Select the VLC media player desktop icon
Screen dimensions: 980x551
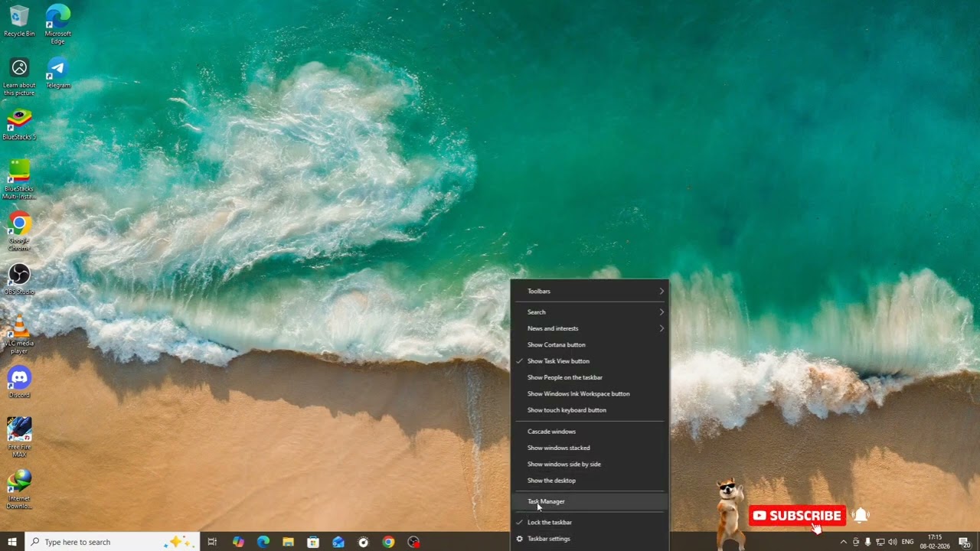(x=19, y=334)
